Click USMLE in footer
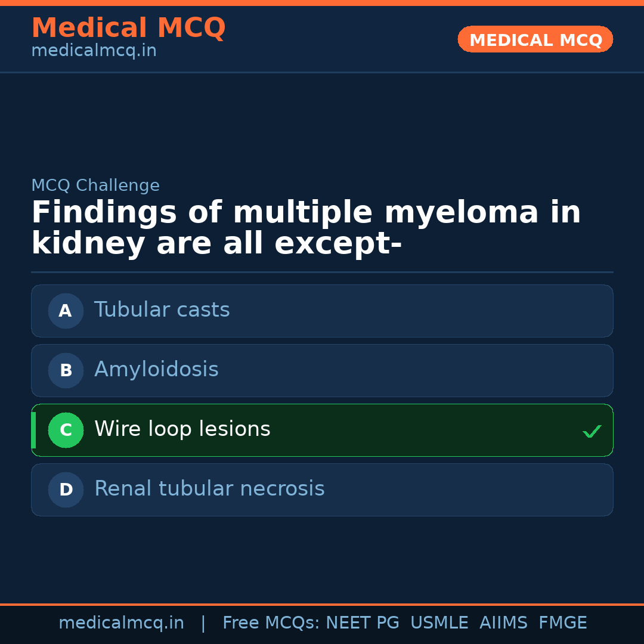 point(439,623)
